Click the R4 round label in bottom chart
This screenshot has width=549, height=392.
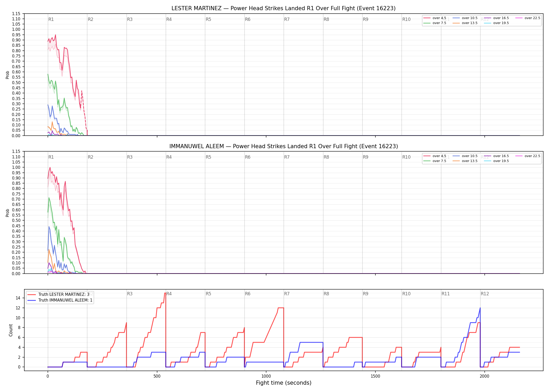click(169, 294)
